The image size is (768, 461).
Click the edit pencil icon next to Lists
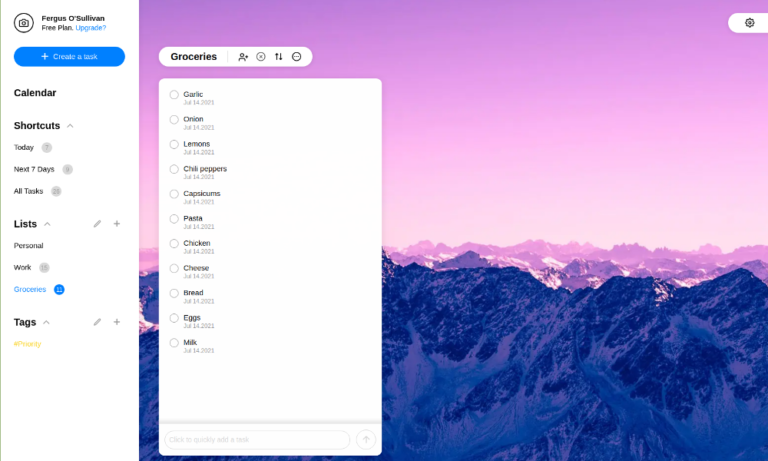(97, 224)
